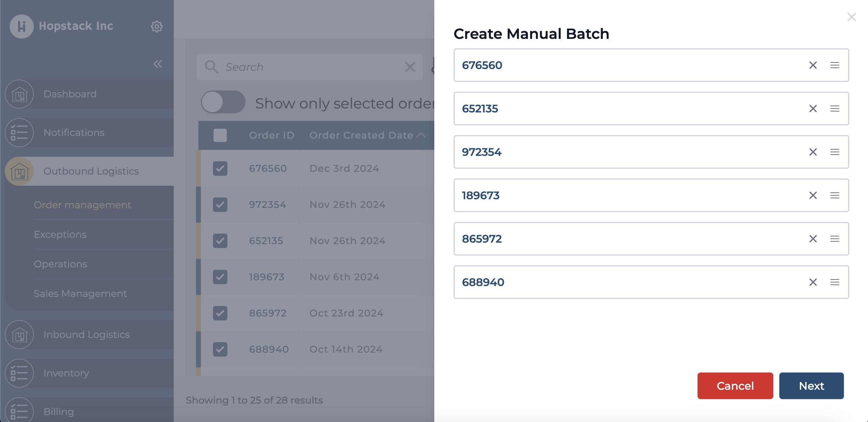This screenshot has width=868, height=422.
Task: Remove order 676560 from batch
Action: (813, 65)
